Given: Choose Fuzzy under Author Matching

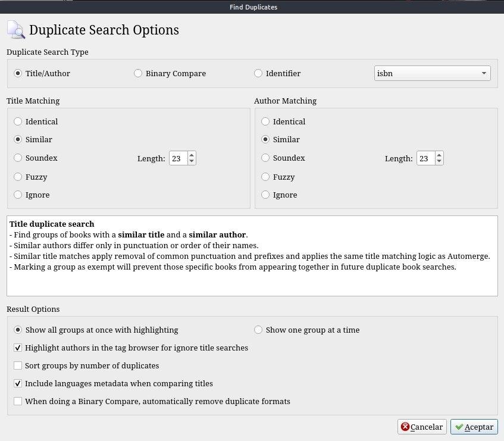Looking at the screenshot, I should (x=278, y=177).
